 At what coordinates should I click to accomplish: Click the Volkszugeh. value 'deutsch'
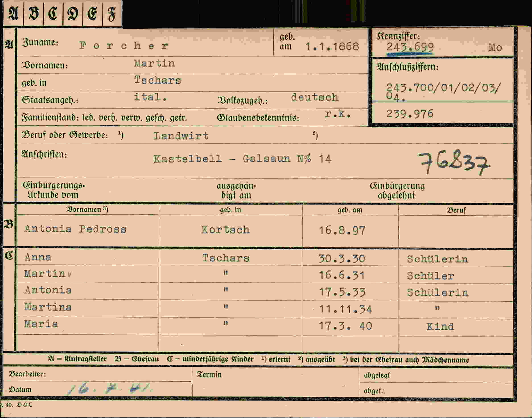(x=315, y=97)
